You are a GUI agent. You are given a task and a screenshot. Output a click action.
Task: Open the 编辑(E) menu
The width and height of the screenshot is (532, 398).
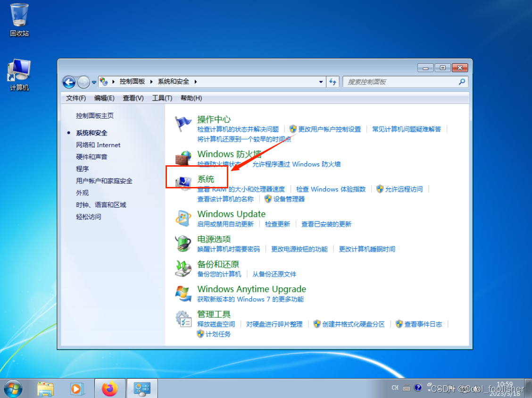104,98
